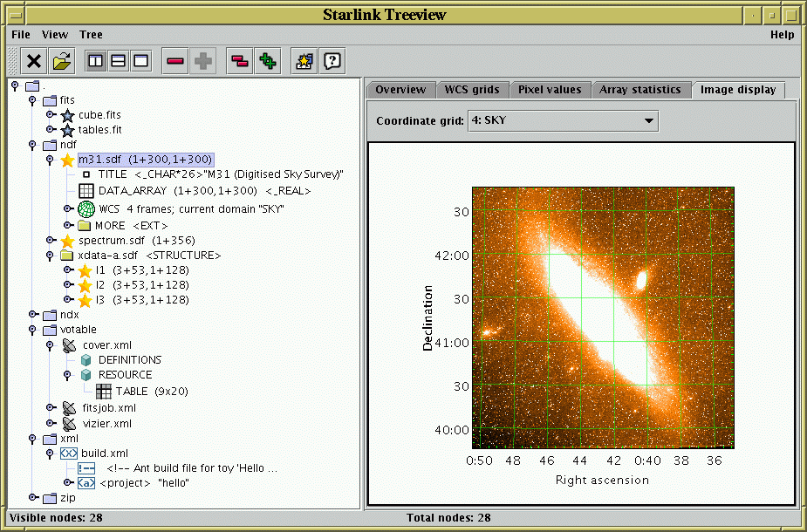Click the red recursive collapse toolbar icon
The height and width of the screenshot is (532, 807).
coord(239,61)
